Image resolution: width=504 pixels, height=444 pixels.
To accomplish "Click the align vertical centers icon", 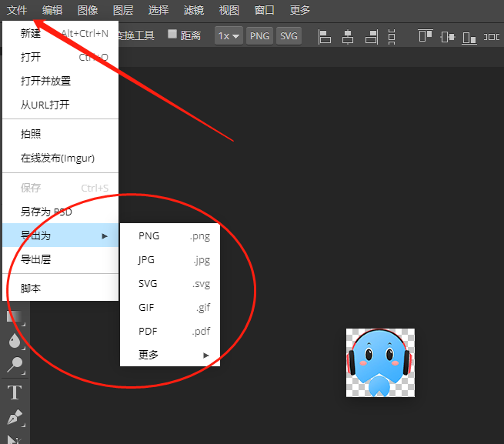I will (x=448, y=36).
